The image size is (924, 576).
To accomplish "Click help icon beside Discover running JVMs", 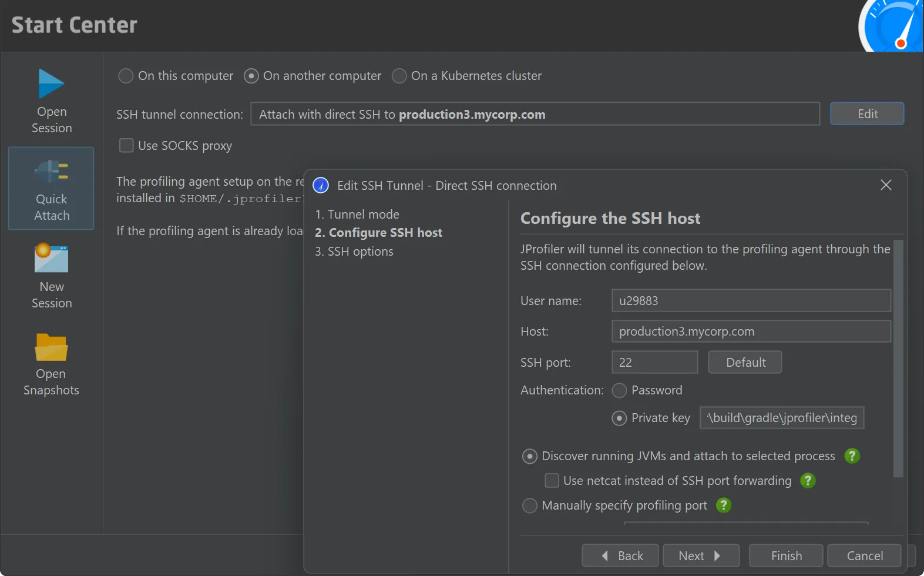I will point(852,456).
